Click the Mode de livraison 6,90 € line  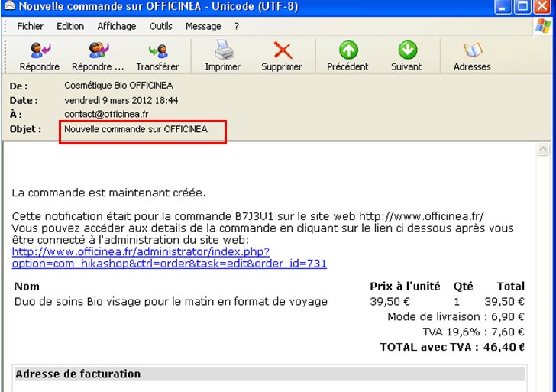tap(456, 316)
